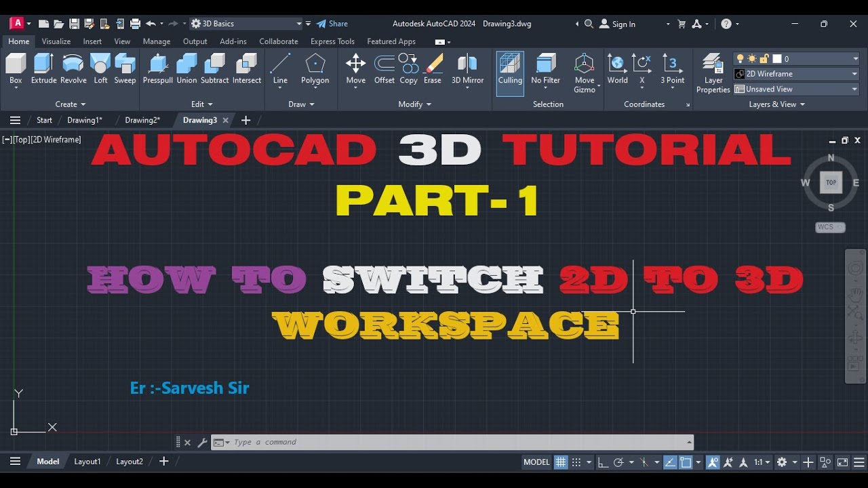Click the TOP face of the ViewCube
The height and width of the screenshot is (488, 868).
831,182
